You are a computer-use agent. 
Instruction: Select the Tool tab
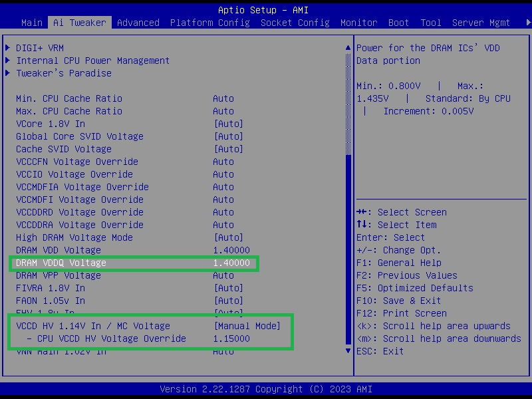[x=430, y=23]
